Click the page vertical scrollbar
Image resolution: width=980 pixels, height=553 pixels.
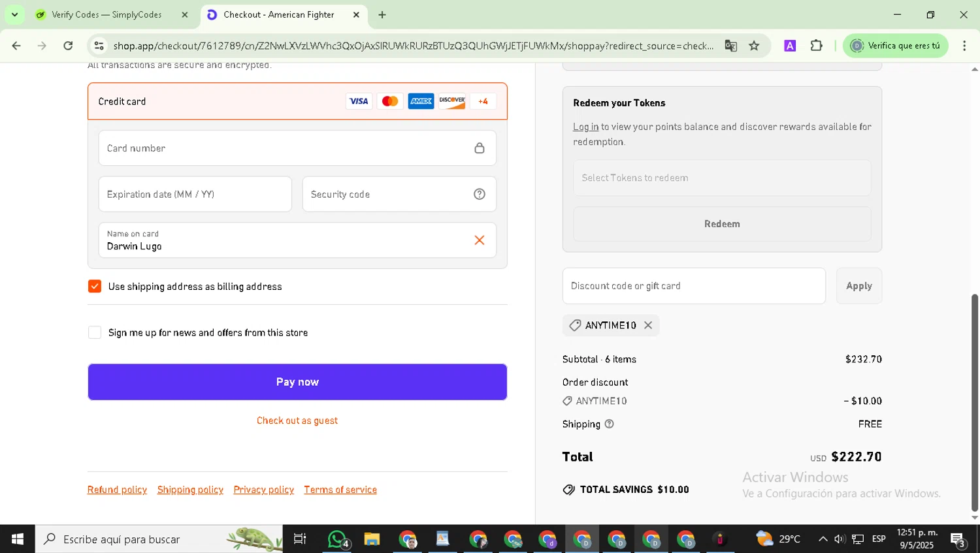tap(975, 403)
